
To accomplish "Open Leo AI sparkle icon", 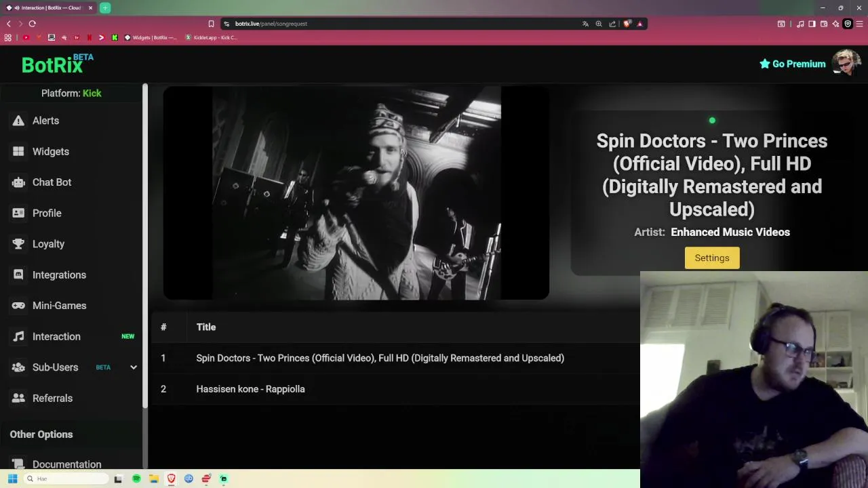I will pos(835,24).
